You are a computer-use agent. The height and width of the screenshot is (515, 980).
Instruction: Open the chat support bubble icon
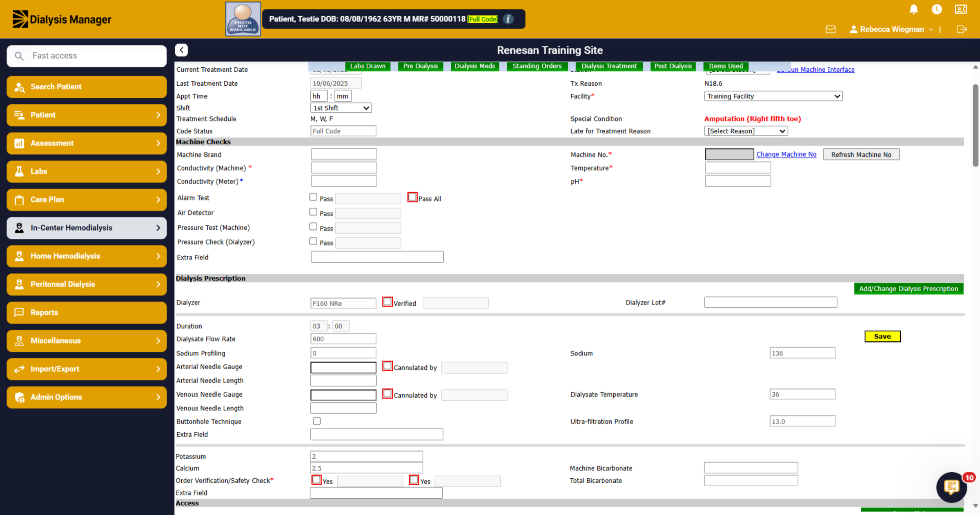click(951, 487)
